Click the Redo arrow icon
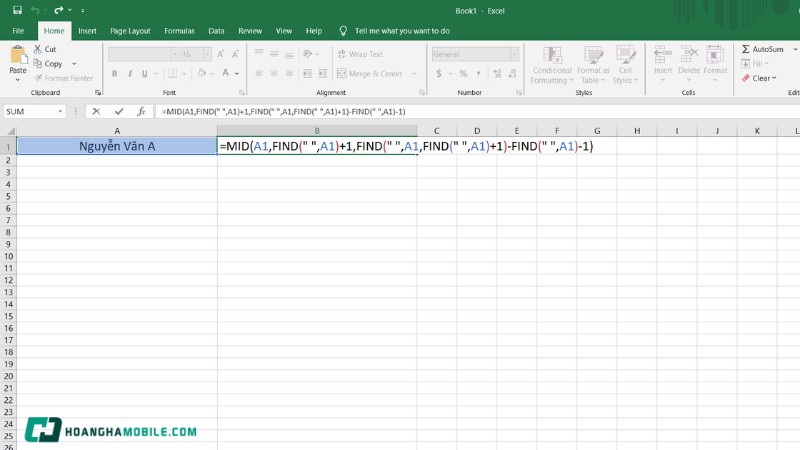The image size is (800, 450). [58, 11]
